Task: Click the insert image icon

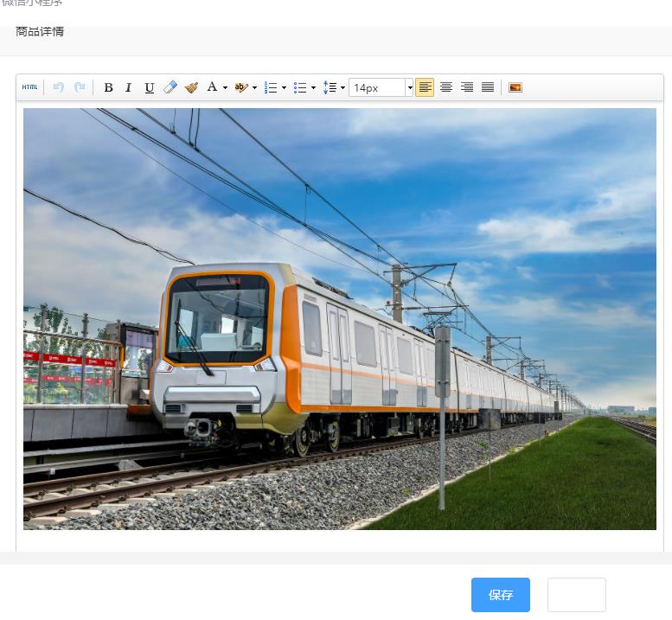Action: pos(515,87)
